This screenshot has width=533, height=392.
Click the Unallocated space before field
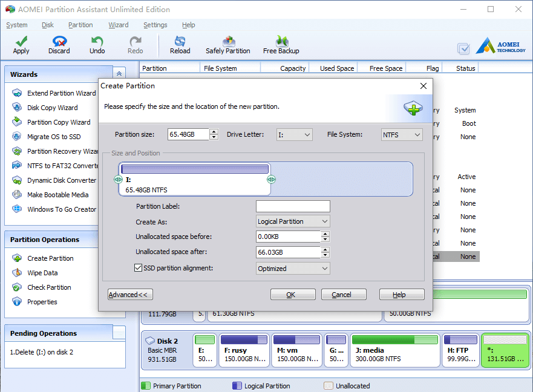point(288,237)
